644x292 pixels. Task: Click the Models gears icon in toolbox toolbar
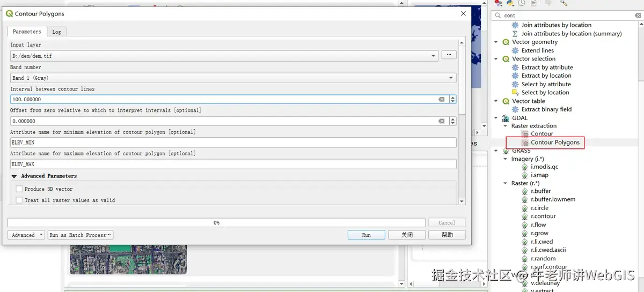click(497, 3)
